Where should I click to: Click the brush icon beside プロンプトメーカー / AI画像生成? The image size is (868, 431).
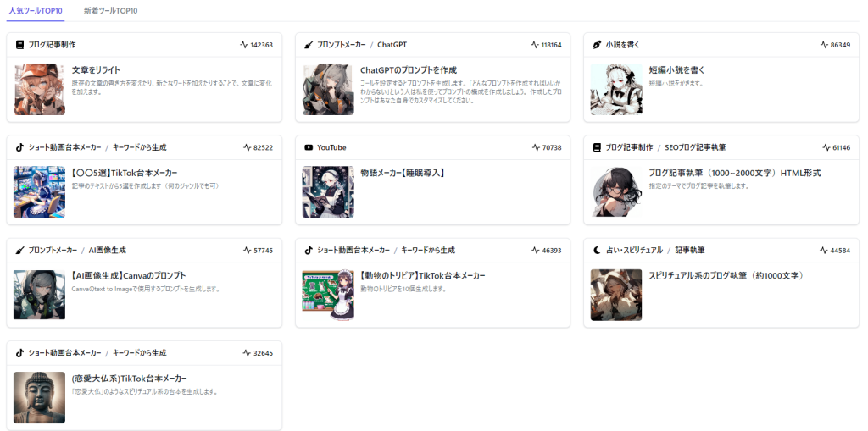pos(19,251)
